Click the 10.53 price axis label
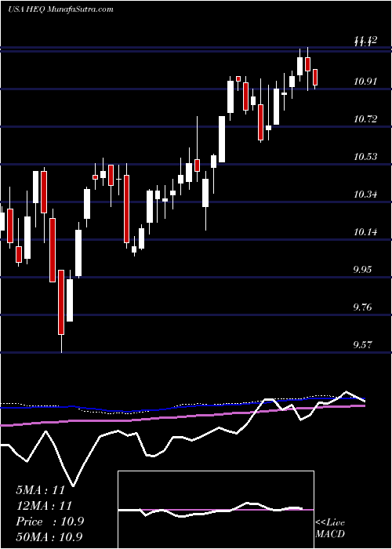 [365, 157]
